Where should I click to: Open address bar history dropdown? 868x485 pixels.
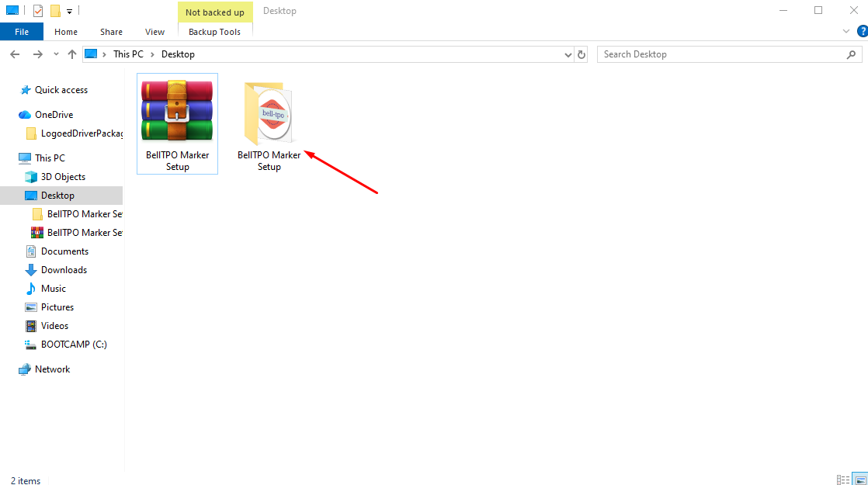pyautogui.click(x=568, y=54)
